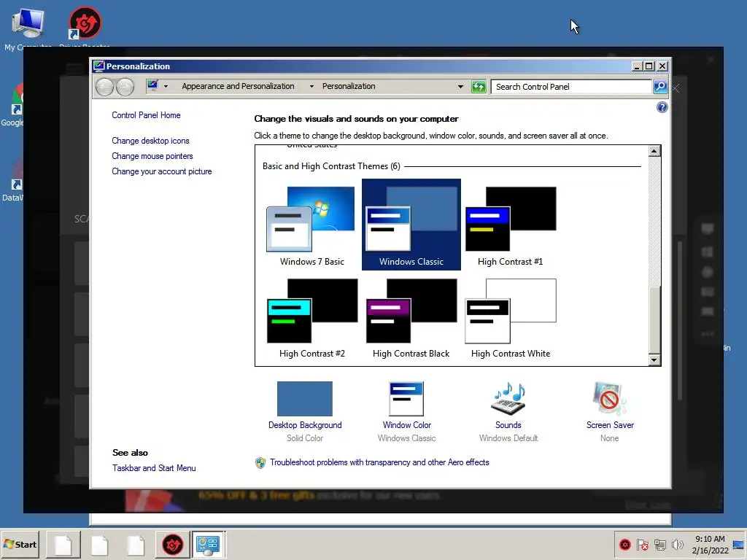Image resolution: width=747 pixels, height=560 pixels.
Task: Click the system clock 9:10 AM
Action: [709, 539]
